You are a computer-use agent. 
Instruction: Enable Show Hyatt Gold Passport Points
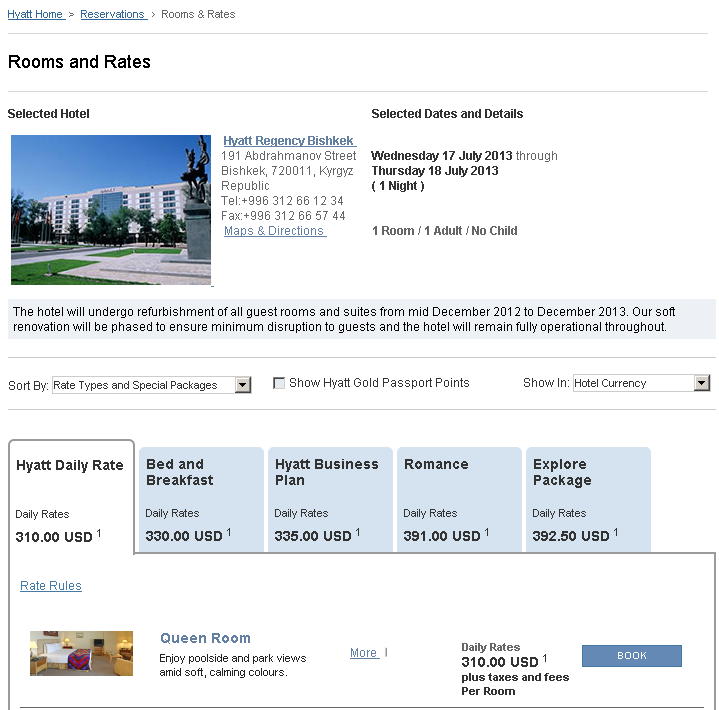click(x=280, y=383)
